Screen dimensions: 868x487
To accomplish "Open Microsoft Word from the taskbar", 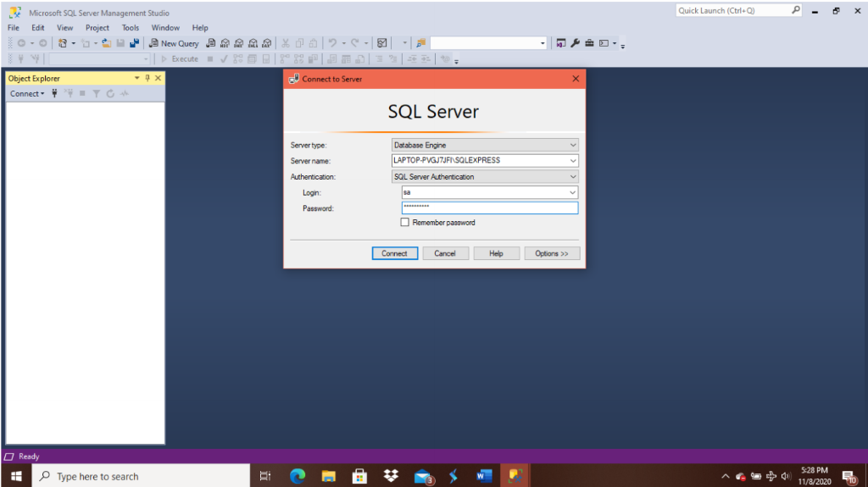I will [484, 476].
